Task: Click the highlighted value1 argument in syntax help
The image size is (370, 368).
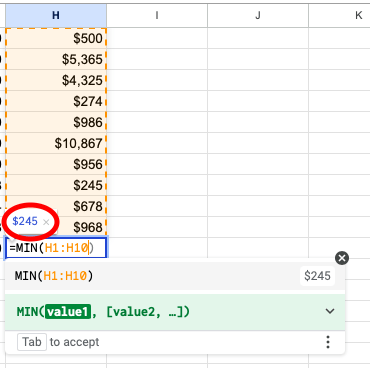Action: click(68, 312)
